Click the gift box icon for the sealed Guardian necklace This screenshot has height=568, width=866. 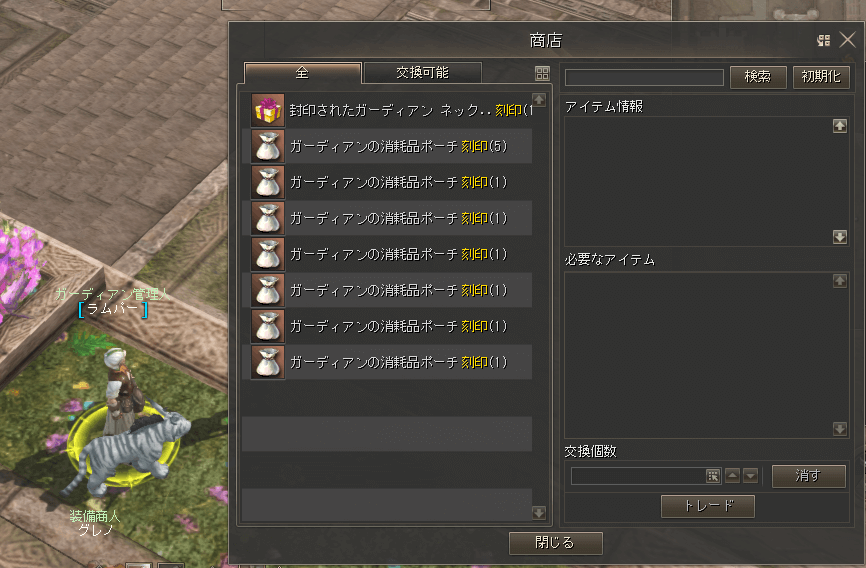pyautogui.click(x=268, y=110)
